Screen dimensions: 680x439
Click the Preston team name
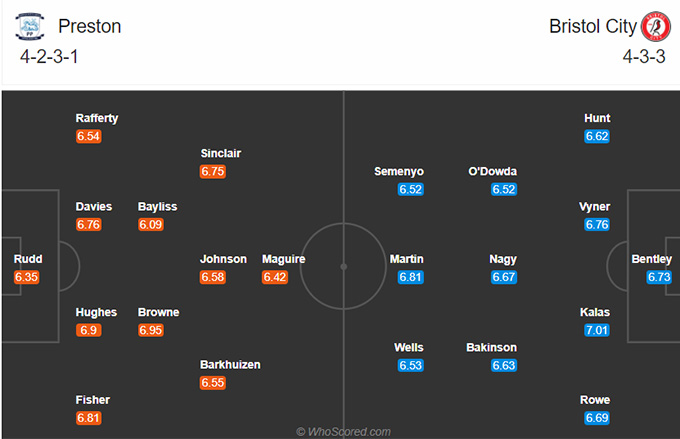(x=90, y=26)
